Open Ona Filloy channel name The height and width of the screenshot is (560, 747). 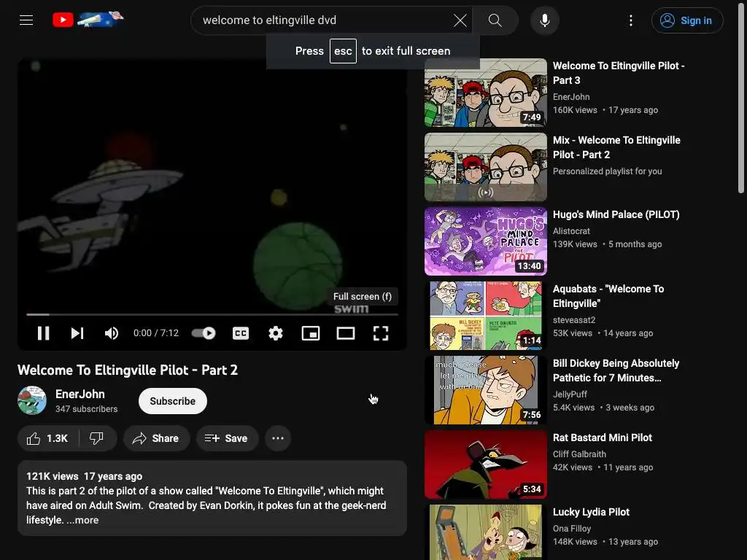tap(572, 529)
